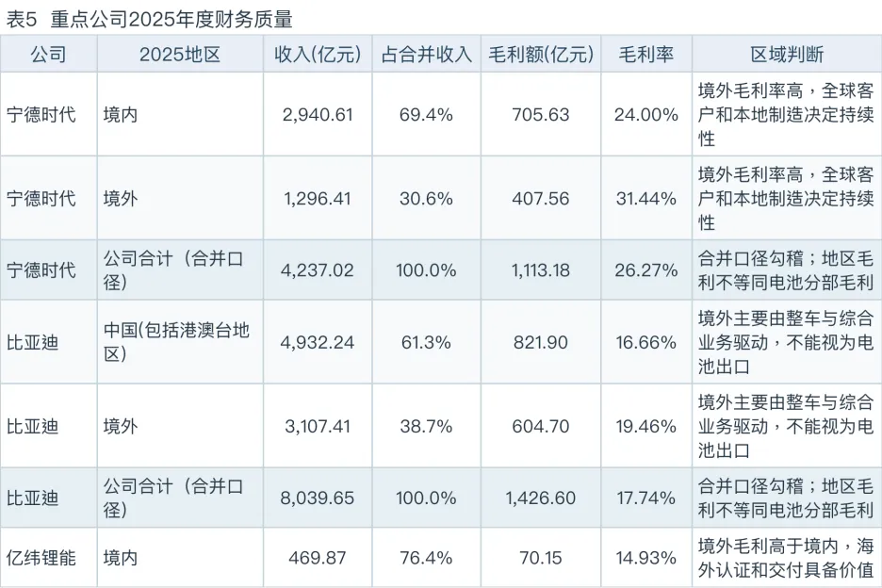Select 比亚迪 overseas revenue 3,107.41

click(318, 427)
